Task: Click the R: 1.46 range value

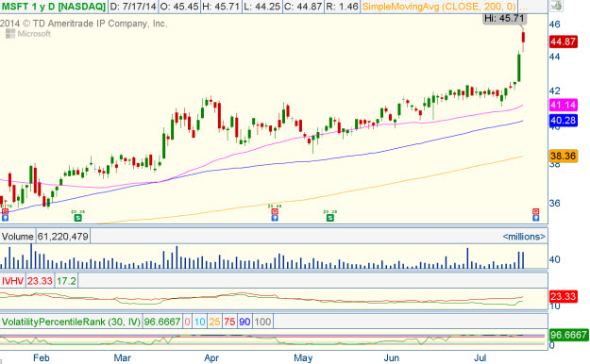Action: 342,7
